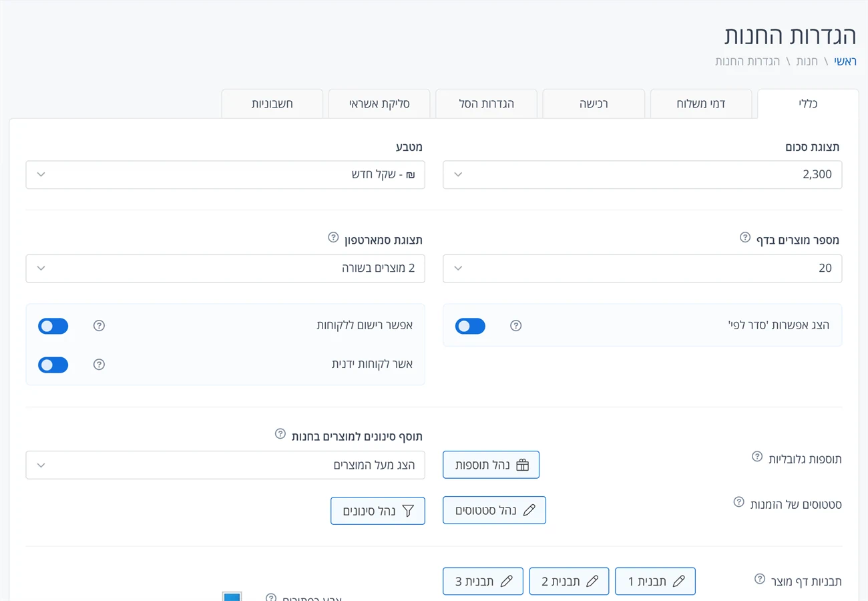Open help icon for הצג אפשרות 'סדר לפי'
This screenshot has width=868, height=601.
[515, 326]
